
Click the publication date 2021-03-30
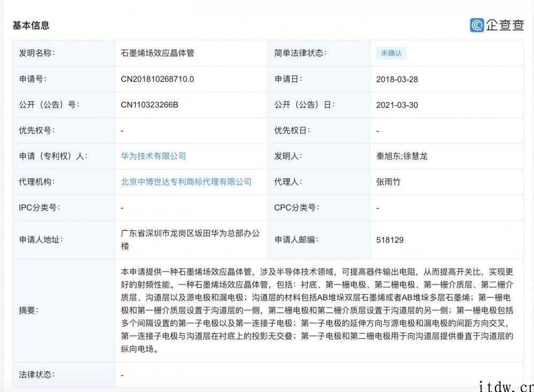click(397, 105)
